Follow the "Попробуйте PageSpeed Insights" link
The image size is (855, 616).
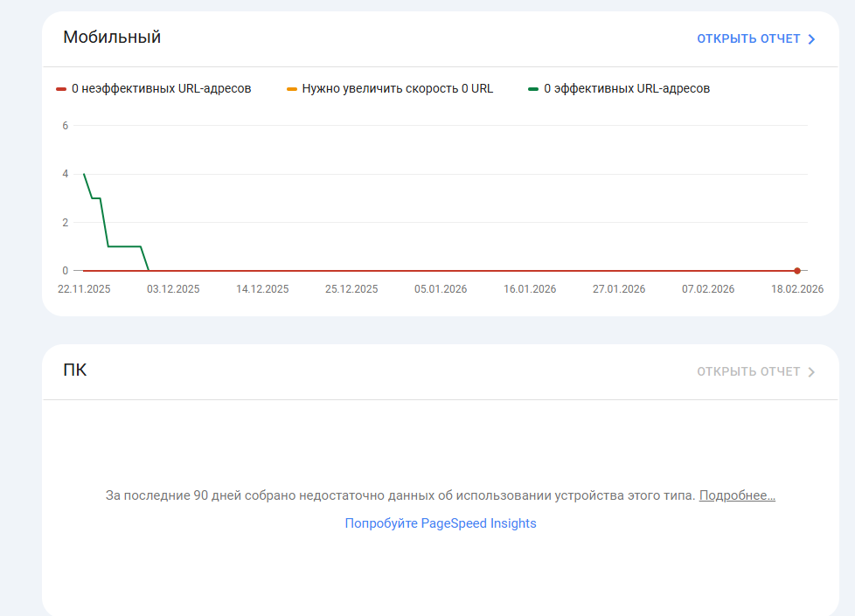(x=441, y=523)
